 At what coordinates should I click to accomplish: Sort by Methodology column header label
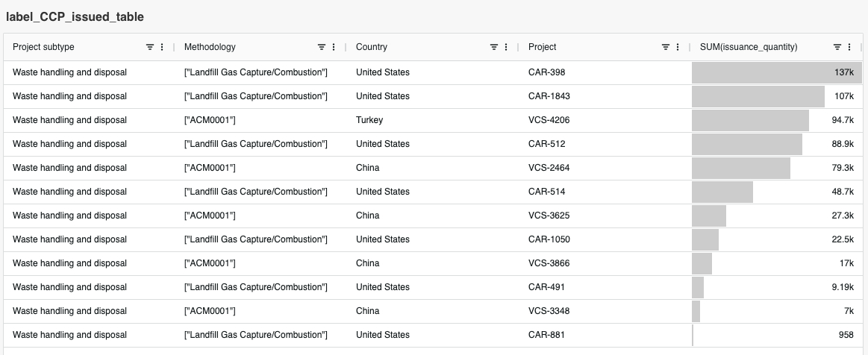(x=210, y=47)
